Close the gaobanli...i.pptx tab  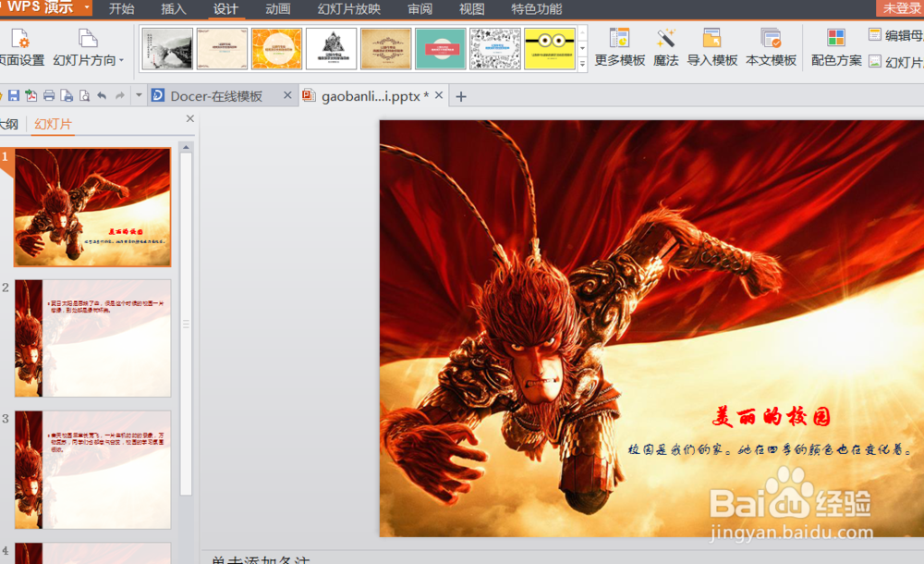click(439, 95)
